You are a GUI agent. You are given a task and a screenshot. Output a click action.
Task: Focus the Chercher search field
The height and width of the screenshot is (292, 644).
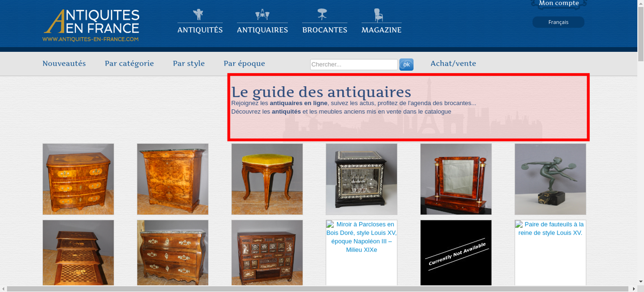coord(354,64)
